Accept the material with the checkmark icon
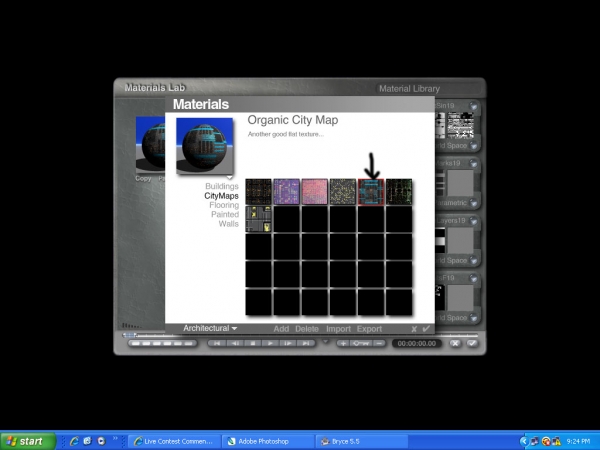This screenshot has width=600, height=450. 426,328
